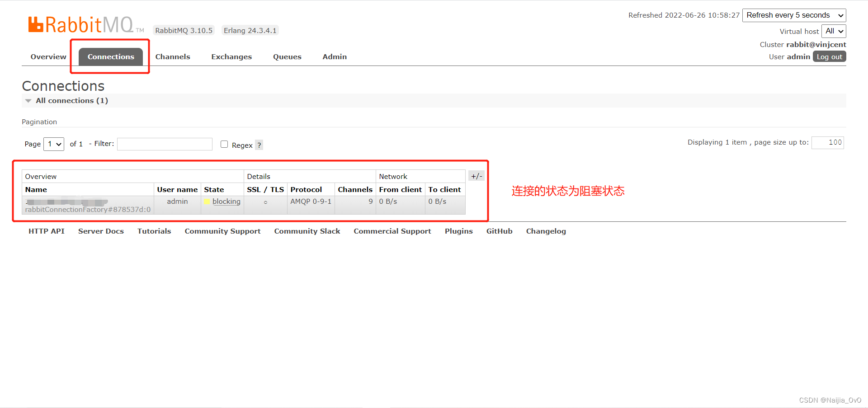Image resolution: width=868 pixels, height=408 pixels.
Task: Select the Connections tab
Action: click(111, 57)
